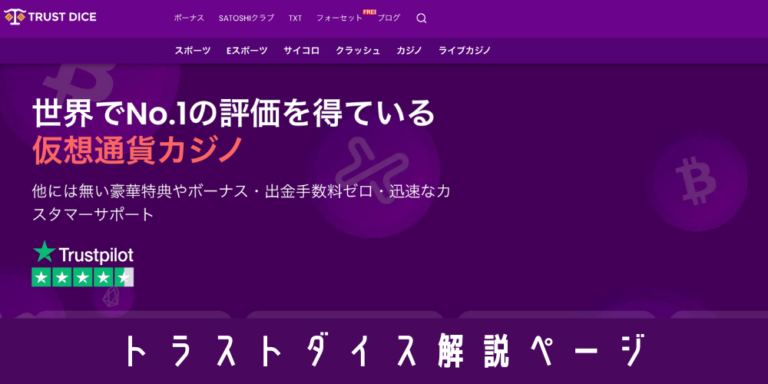Click the green Trustpilot star logo
This screenshot has width=768, height=384.
tap(44, 251)
